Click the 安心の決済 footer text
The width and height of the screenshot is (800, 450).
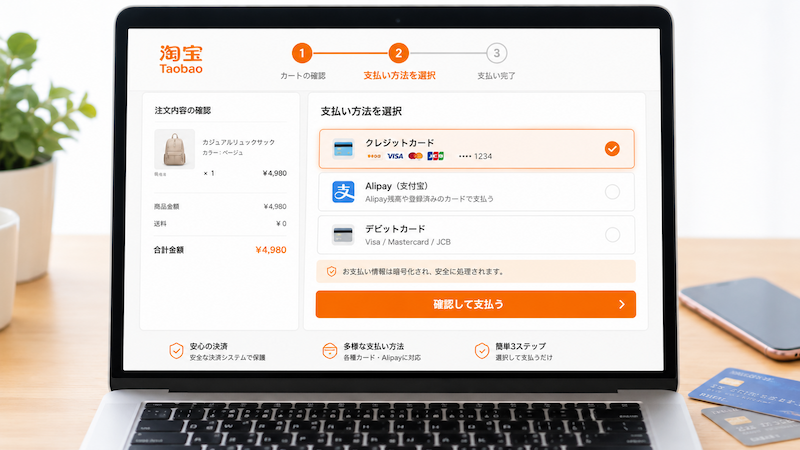pos(209,346)
